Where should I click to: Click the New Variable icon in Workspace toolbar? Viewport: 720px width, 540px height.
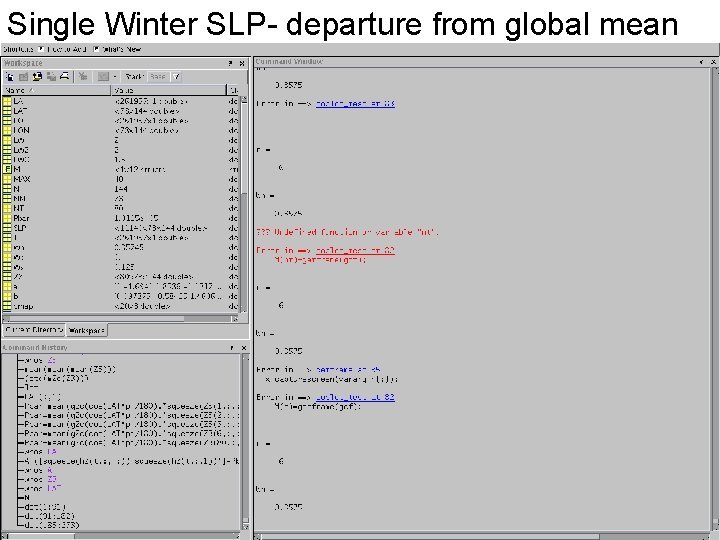(x=9, y=77)
